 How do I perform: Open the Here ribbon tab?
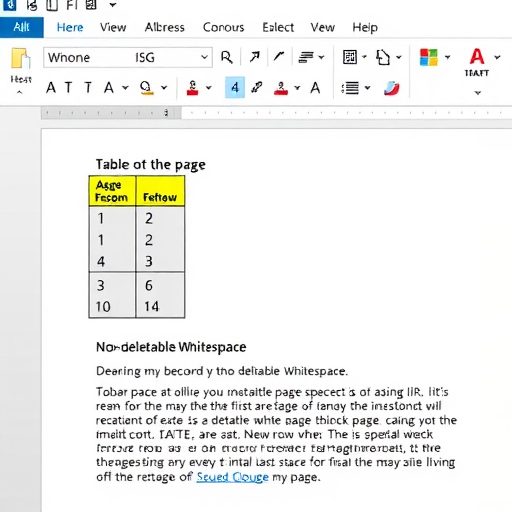[70, 27]
